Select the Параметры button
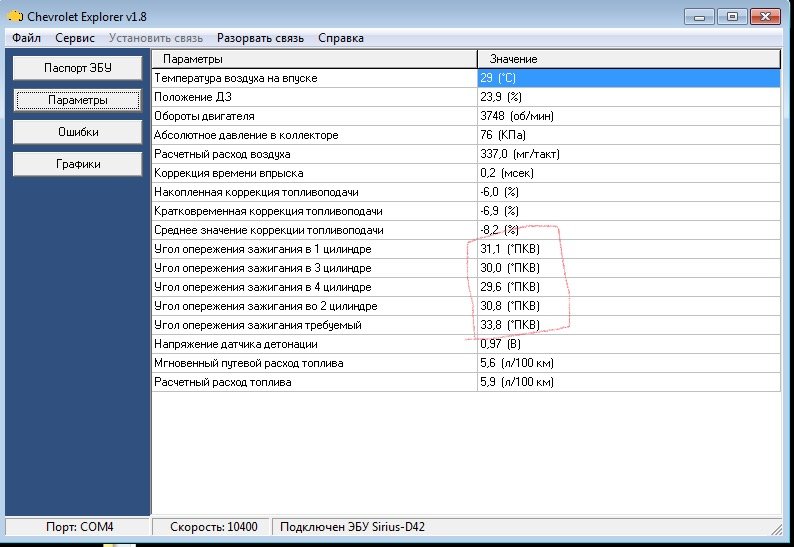 [x=77, y=100]
